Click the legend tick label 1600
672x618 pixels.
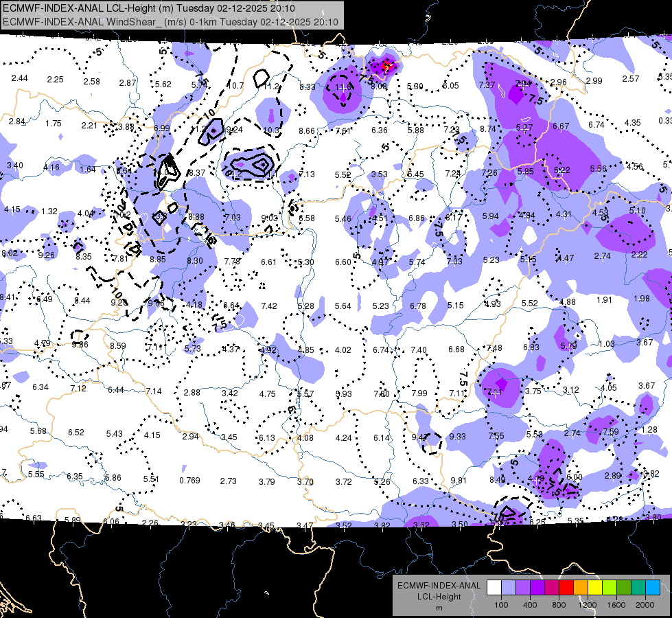[616, 605]
